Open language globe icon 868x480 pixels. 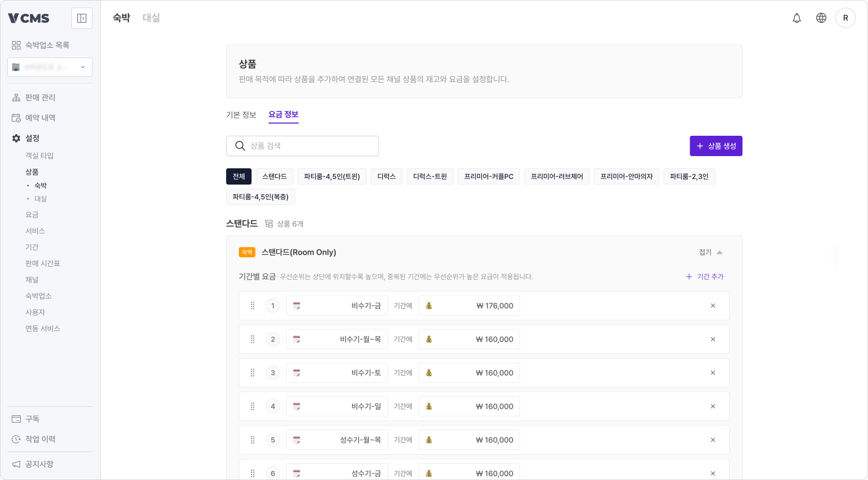pos(821,18)
